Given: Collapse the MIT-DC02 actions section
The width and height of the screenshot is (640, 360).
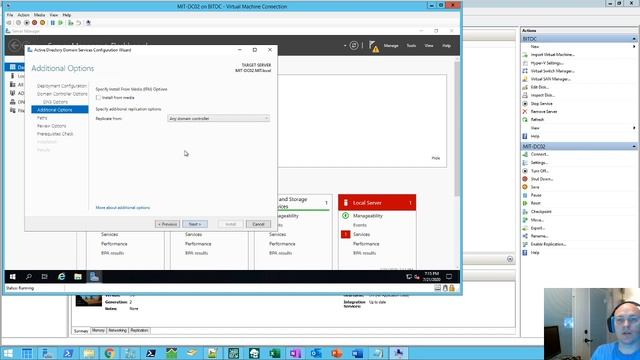Looking at the screenshot, I should click(x=634, y=146).
